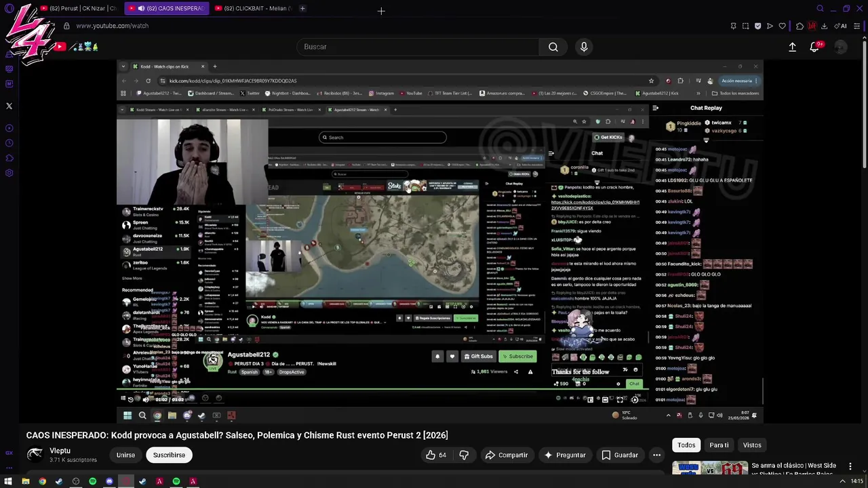Expand Windows system tray hidden icons chevron
Viewport: 868px width, 488px height.
point(844,481)
